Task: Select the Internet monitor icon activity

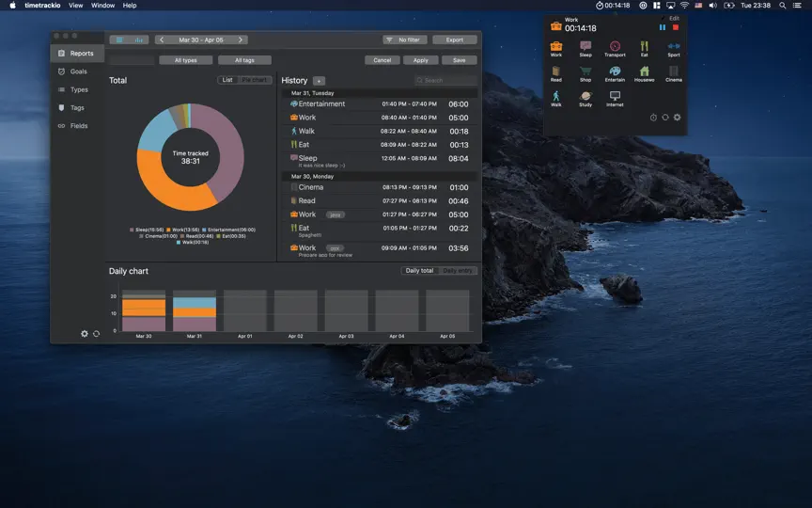Action: click(x=615, y=99)
